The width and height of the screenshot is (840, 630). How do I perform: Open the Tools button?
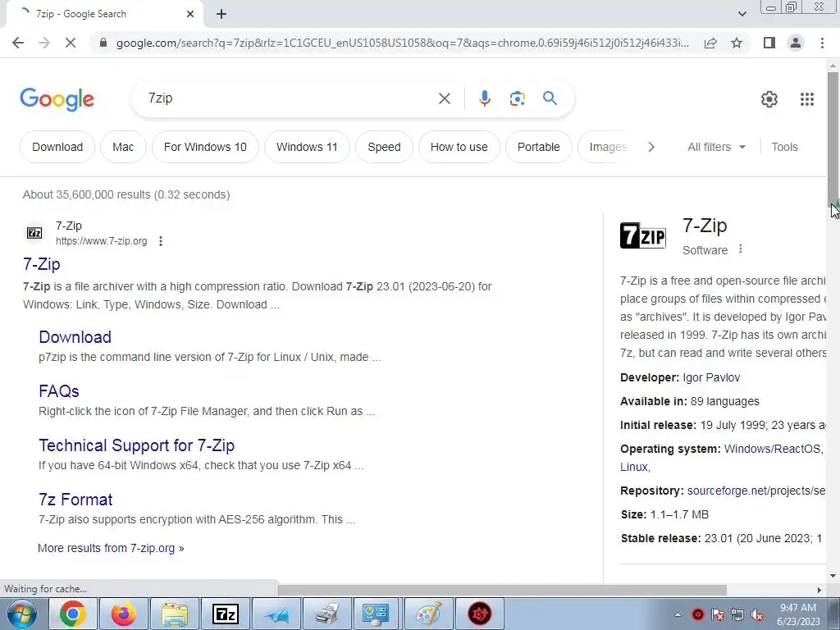pos(784,147)
